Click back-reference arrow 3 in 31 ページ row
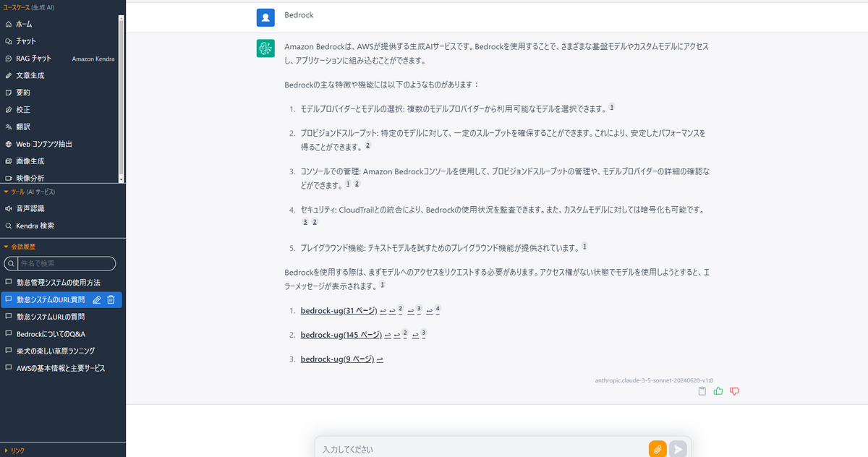The image size is (868, 457). [x=414, y=310]
